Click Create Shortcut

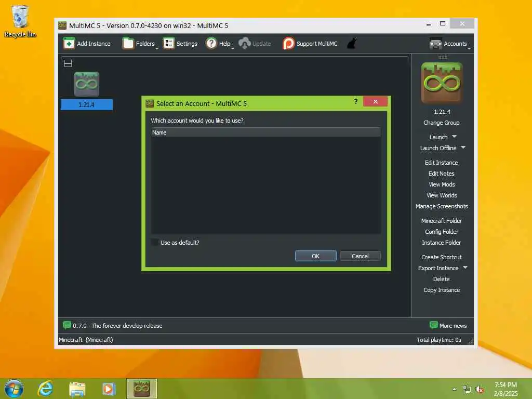point(442,257)
